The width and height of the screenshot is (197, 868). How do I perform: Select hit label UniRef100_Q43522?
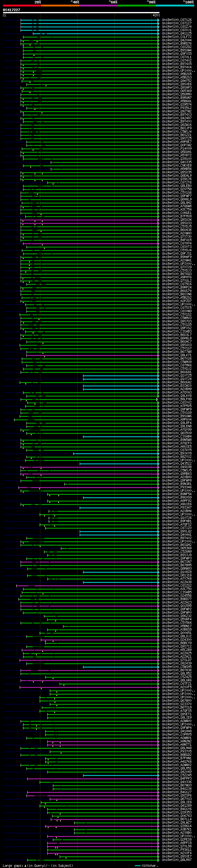(176, 464)
